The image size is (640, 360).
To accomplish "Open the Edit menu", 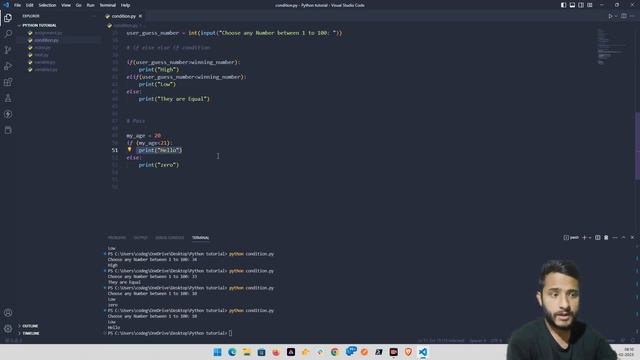I will [29, 5].
